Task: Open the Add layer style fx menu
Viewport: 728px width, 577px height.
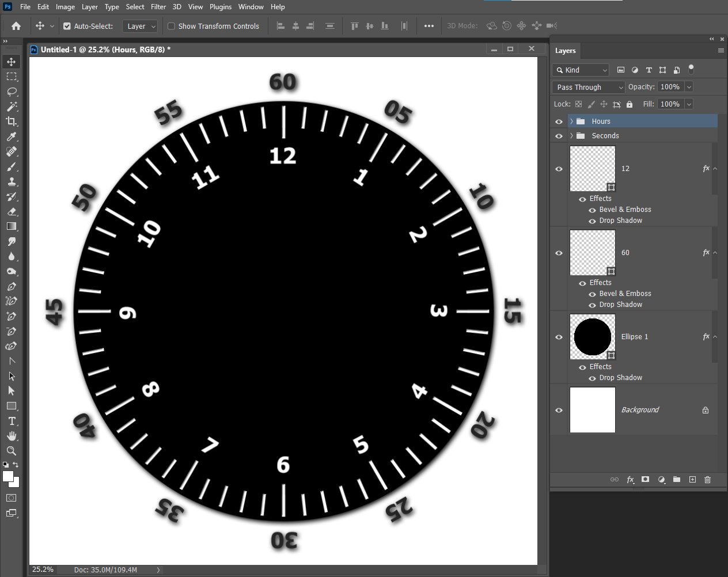Action: tap(630, 479)
